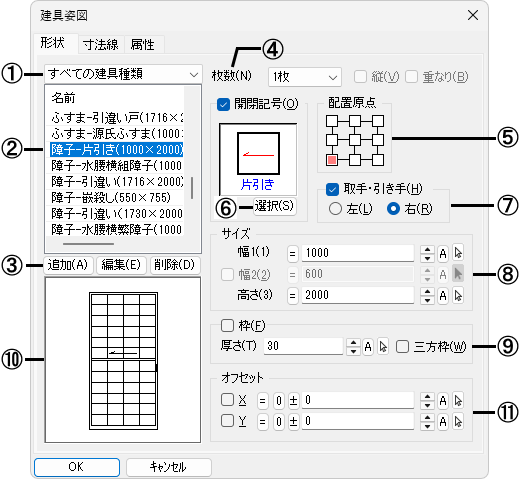The image size is (519, 479).
Task: Select the 左(L) radio button
Action: point(335,209)
